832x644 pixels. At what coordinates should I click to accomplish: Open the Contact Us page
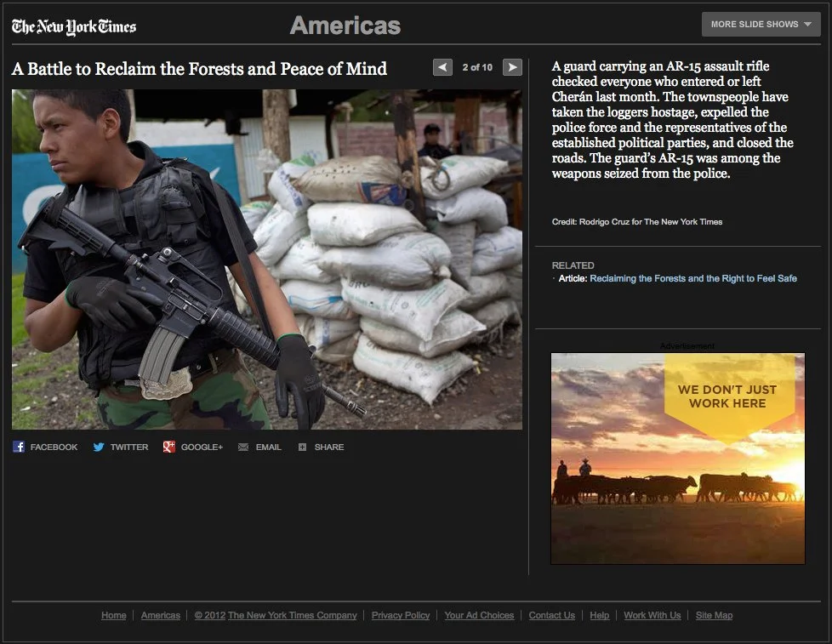551,615
